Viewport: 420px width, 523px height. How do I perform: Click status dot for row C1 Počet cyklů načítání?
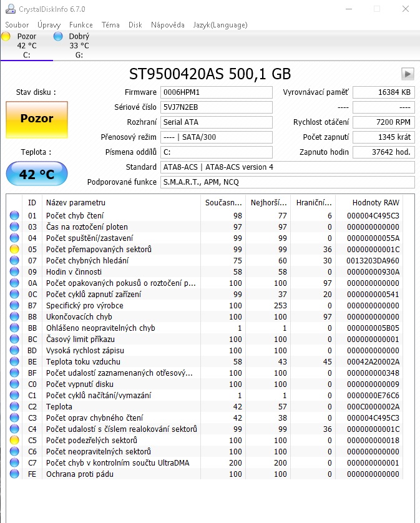coord(14,395)
